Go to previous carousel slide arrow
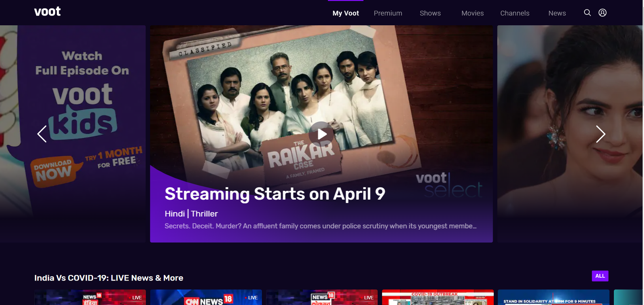Viewport: 644px width, 305px height. pyautogui.click(x=42, y=134)
